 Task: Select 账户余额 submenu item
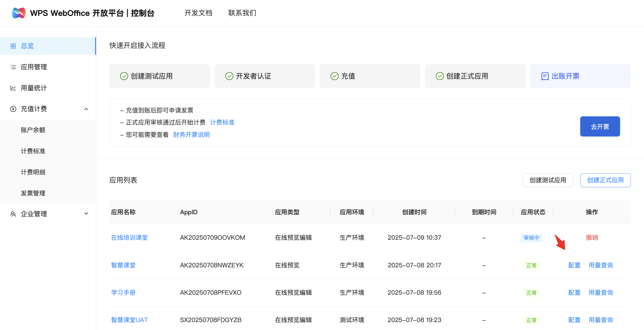pyautogui.click(x=33, y=130)
